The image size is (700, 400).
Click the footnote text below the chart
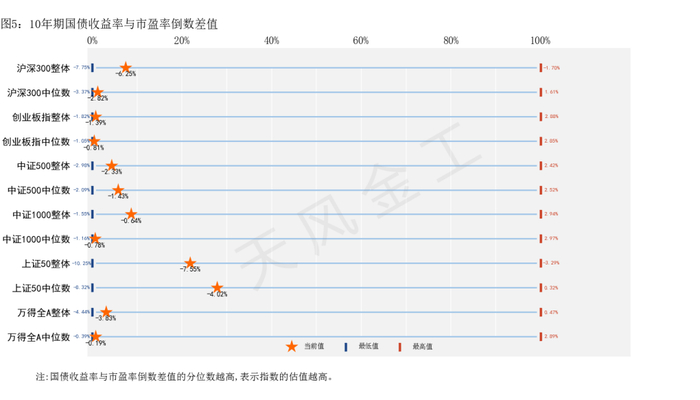184,377
